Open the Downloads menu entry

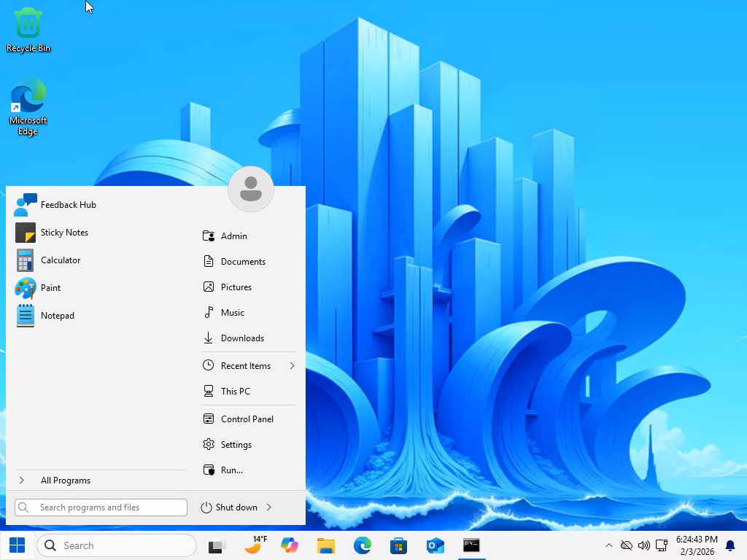(242, 338)
